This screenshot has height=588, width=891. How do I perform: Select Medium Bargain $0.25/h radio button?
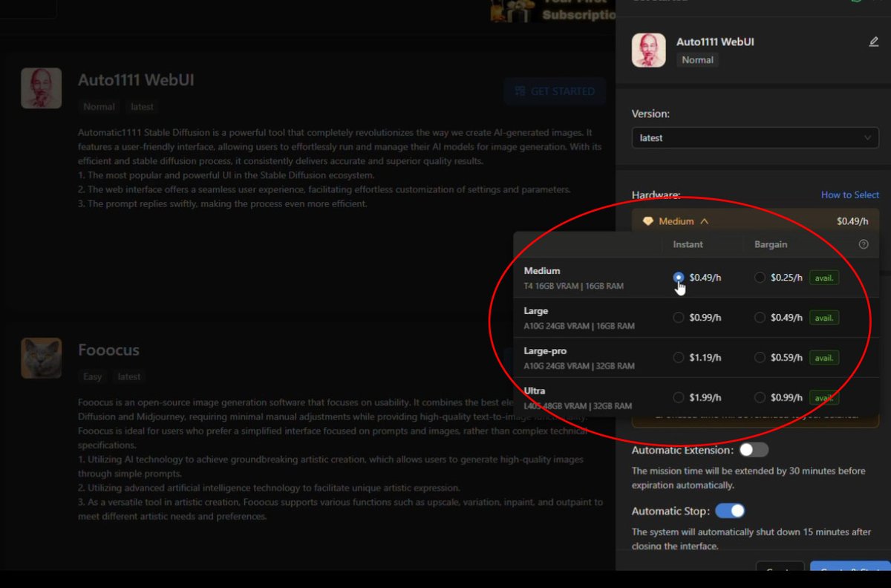760,278
